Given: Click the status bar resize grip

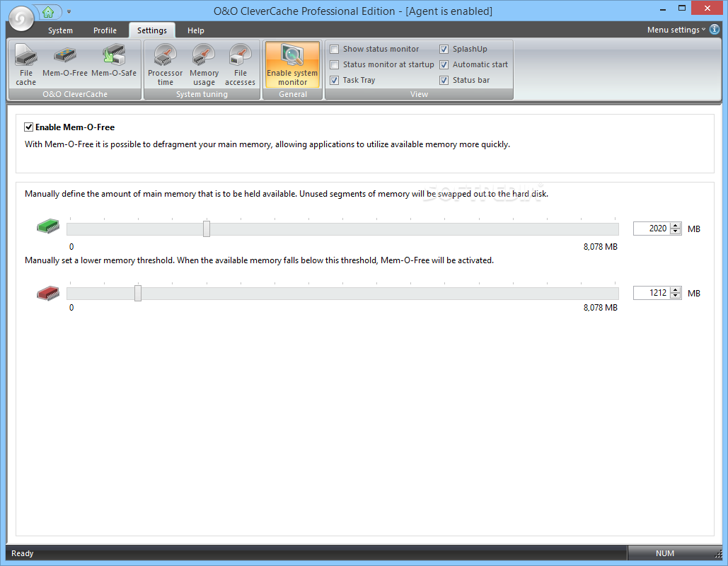Looking at the screenshot, I should tap(718, 553).
